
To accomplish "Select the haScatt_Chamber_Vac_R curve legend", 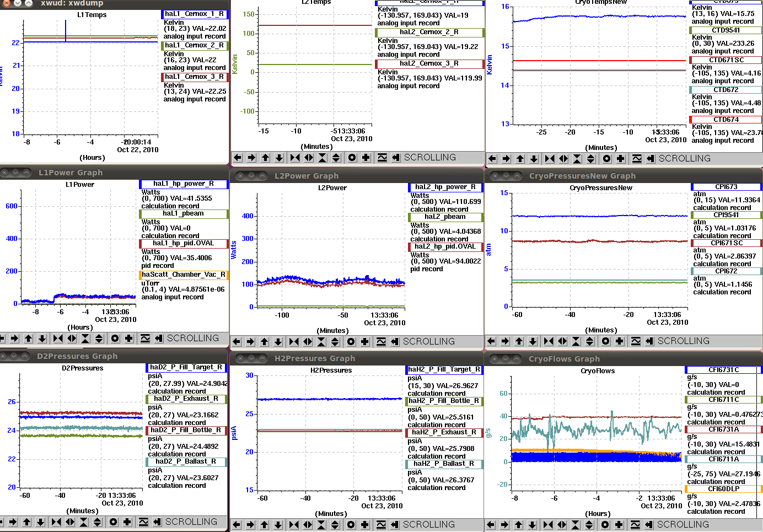I will point(184,275).
